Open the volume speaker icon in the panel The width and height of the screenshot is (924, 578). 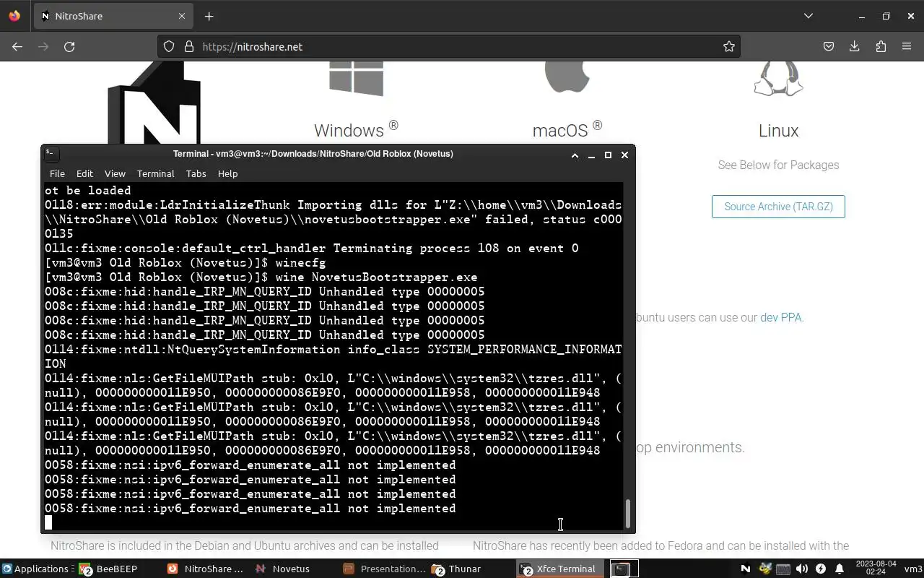point(801,569)
